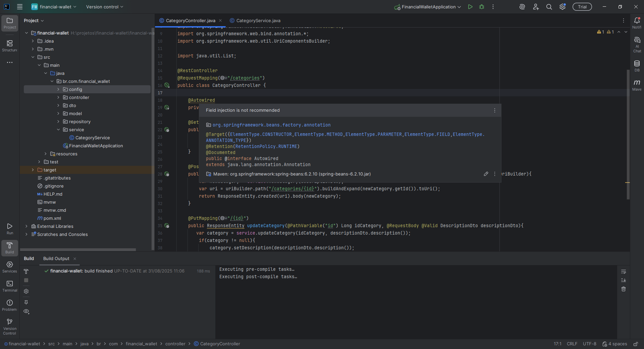The image size is (644, 349).
Task: Open the main hamburger menu
Action: (20, 7)
